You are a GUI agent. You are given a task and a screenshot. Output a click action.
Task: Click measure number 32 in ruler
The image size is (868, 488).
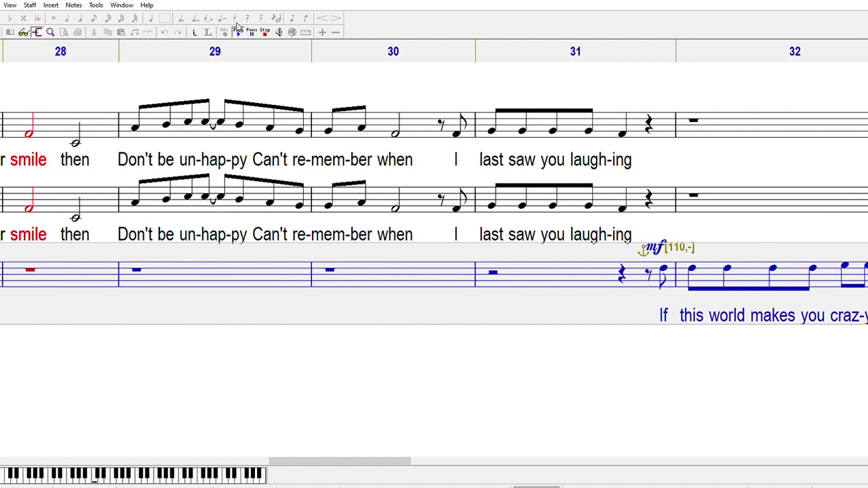tap(795, 52)
